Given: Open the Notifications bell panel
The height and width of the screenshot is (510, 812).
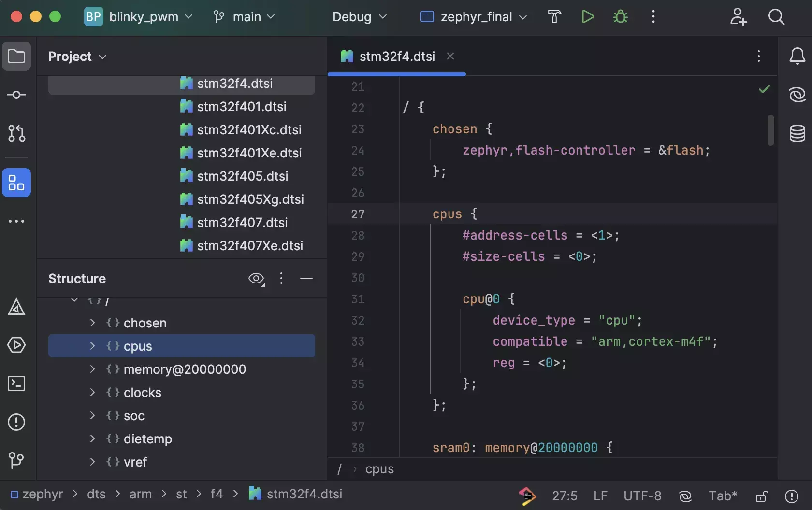Looking at the screenshot, I should (797, 56).
